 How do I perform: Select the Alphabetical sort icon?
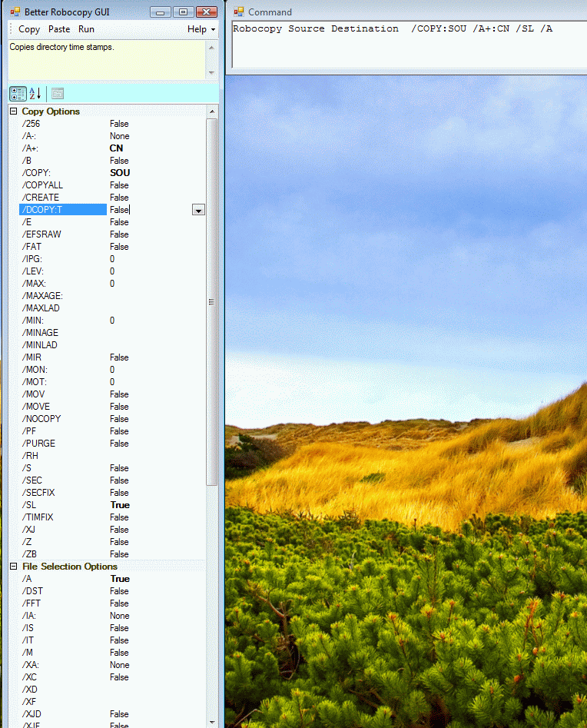pyautogui.click(x=36, y=94)
